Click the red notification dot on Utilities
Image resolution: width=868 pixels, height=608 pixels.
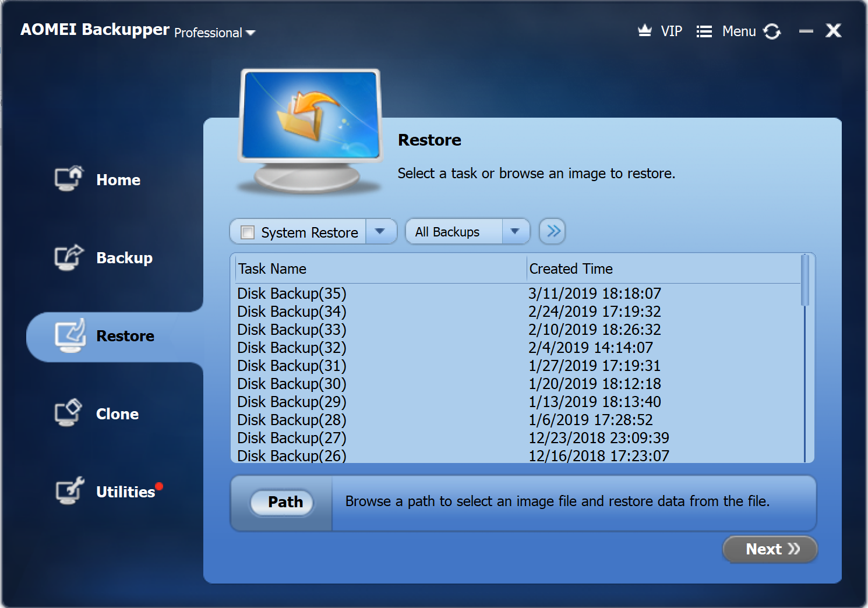point(159,486)
